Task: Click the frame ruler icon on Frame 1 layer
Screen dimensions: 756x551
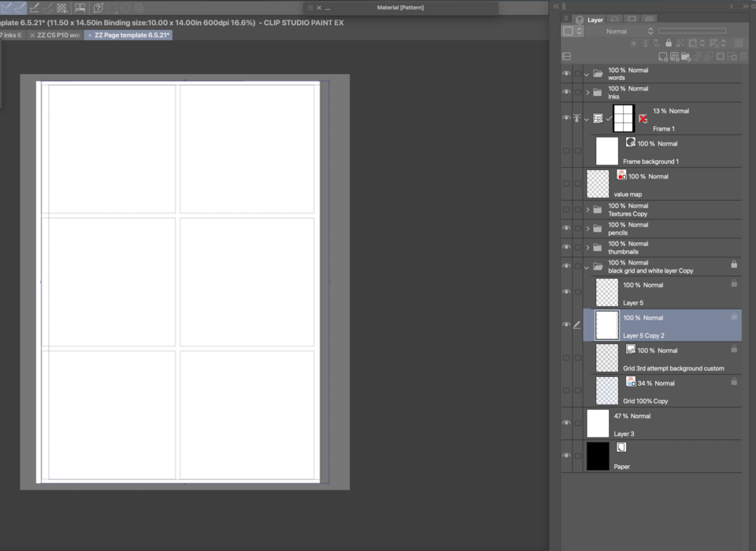Action: [x=598, y=118]
